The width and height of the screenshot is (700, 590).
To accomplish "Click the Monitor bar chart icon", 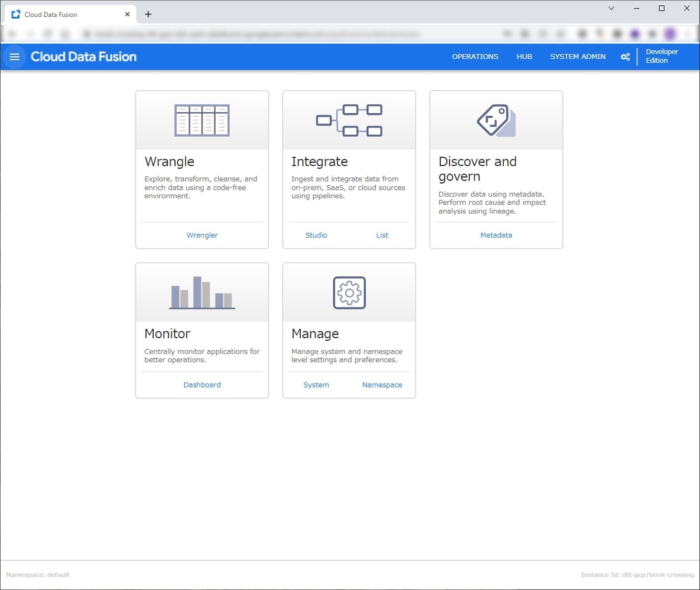I will (x=202, y=293).
